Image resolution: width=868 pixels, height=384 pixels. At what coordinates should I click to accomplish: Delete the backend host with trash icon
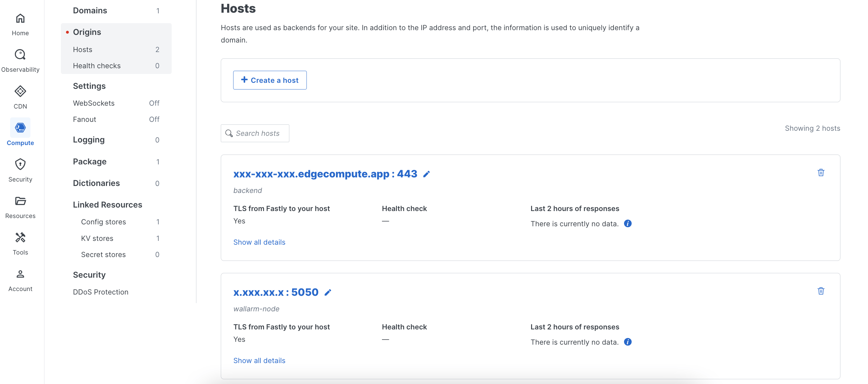click(821, 173)
